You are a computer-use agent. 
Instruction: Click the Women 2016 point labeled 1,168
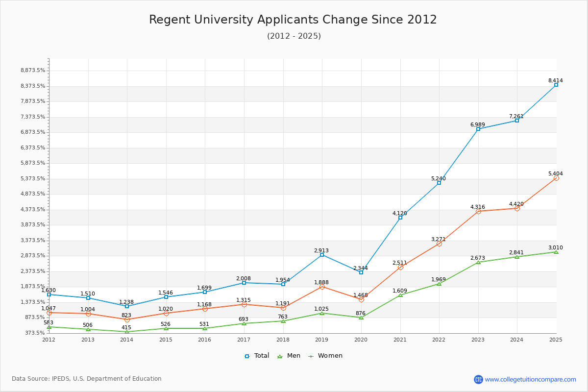(205, 309)
